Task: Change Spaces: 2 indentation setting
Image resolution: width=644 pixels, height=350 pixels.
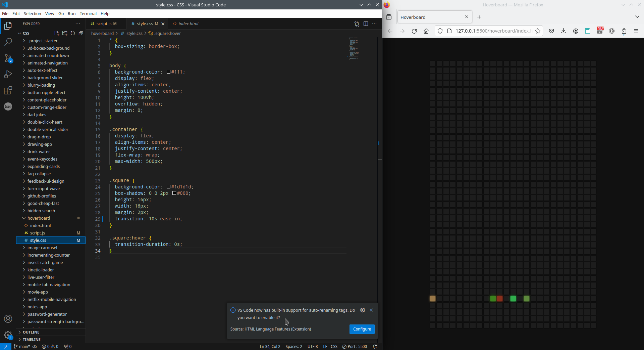Action: click(294, 347)
